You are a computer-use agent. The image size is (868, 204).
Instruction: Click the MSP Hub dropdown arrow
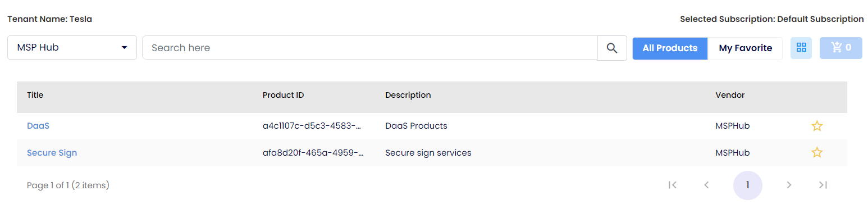124,48
